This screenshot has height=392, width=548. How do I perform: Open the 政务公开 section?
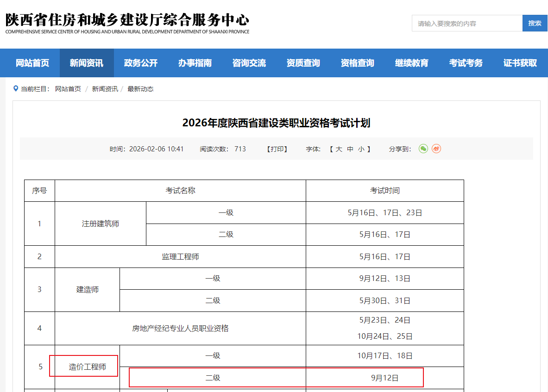coord(140,62)
